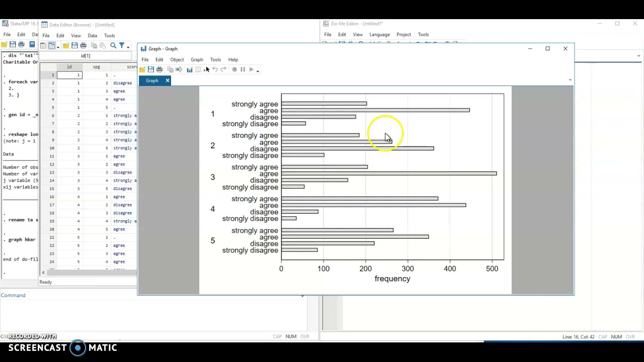The width and height of the screenshot is (644, 362).
Task: Click Paste icon in Data Editor toolbar
Action: (x=102, y=45)
